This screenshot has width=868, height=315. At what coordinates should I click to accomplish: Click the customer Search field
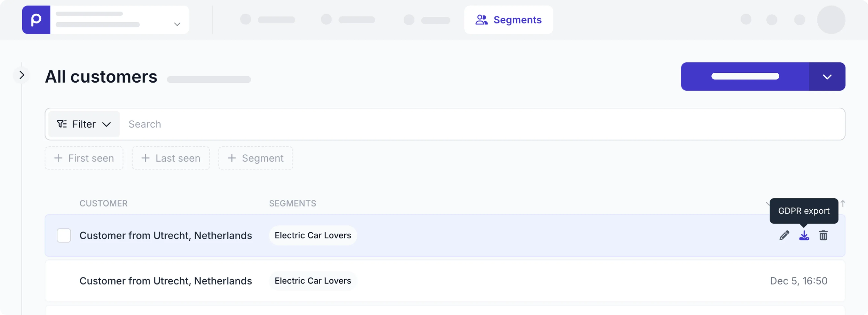(472, 124)
